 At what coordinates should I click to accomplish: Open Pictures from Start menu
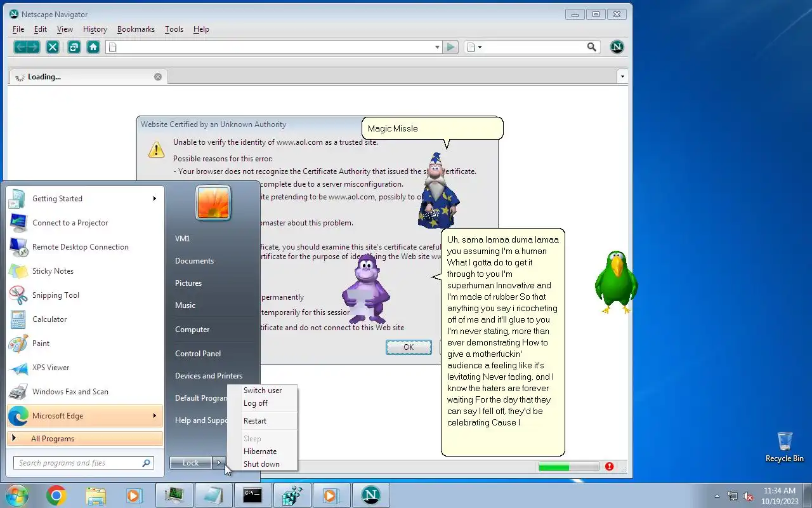[x=188, y=283]
